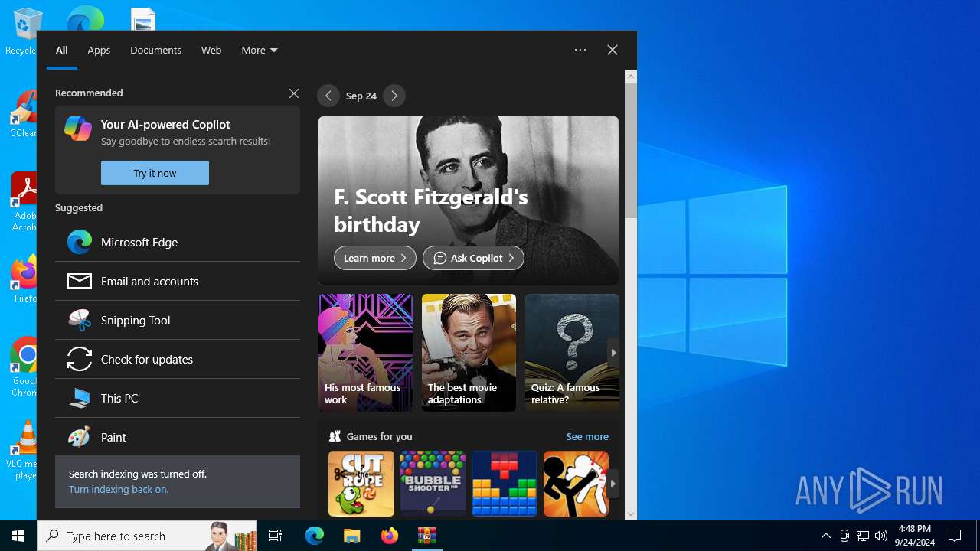Open the block puzzle game tile
The width and height of the screenshot is (980, 551).
[x=505, y=484]
